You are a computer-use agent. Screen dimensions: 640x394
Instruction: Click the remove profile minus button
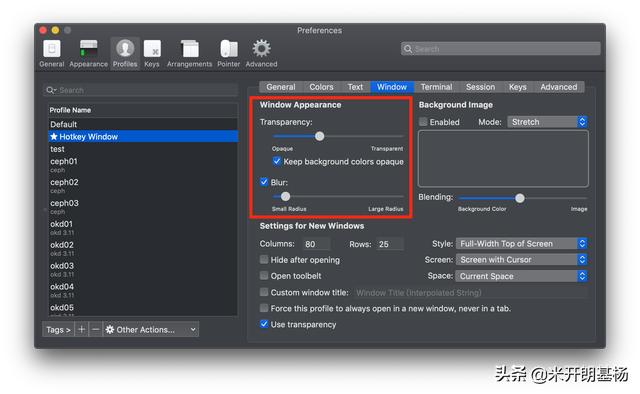click(96, 329)
